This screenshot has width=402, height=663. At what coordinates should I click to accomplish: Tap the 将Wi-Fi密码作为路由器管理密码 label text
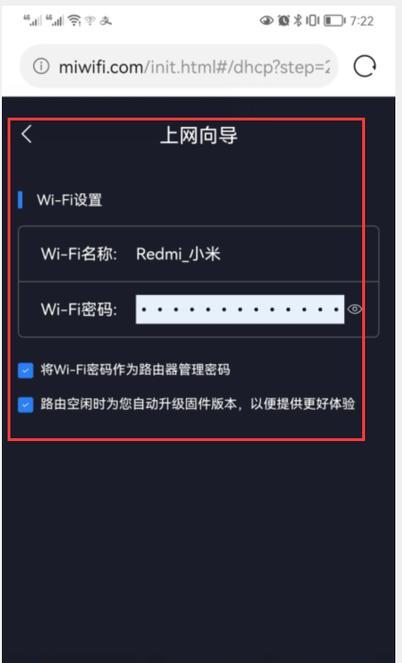pos(136,370)
